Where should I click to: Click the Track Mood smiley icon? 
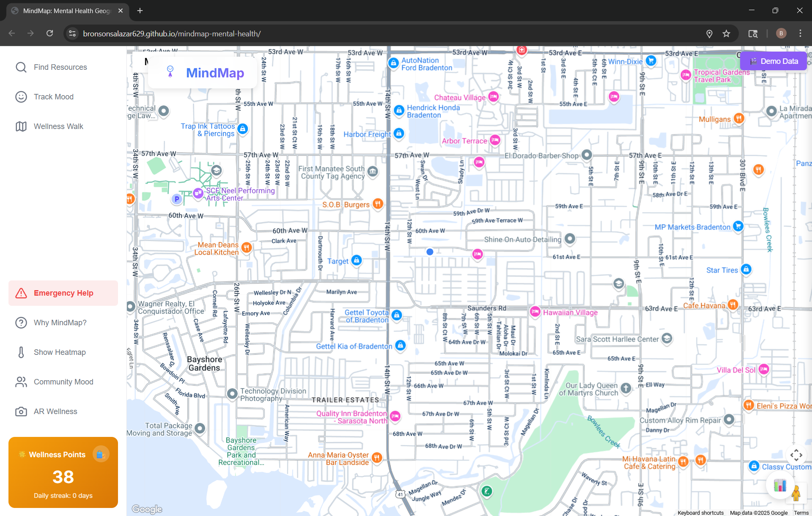click(21, 97)
